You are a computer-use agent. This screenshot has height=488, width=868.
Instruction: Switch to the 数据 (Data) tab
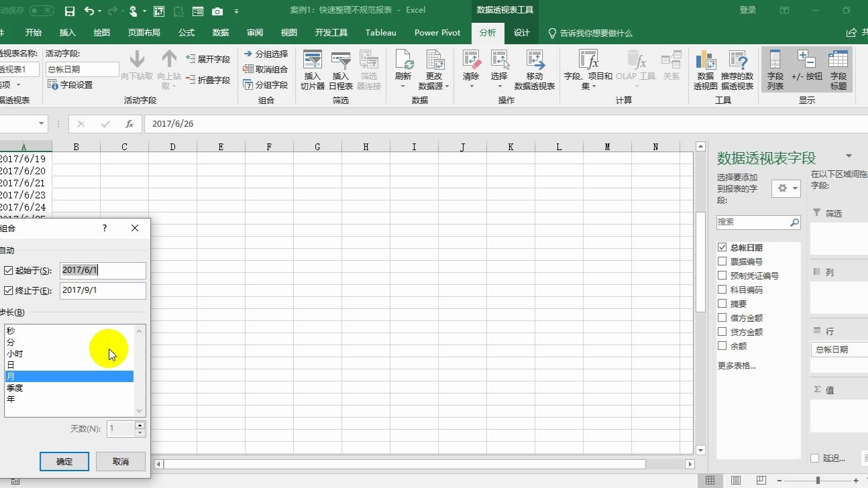pos(221,33)
